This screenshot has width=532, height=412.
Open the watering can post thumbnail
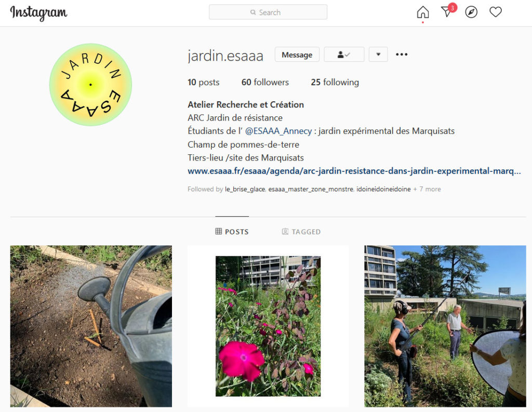(x=91, y=326)
